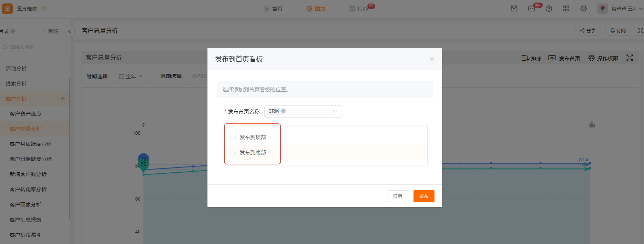Screen dimensions: 644x244
Task: Click the chart download icon
Action: (592, 124)
